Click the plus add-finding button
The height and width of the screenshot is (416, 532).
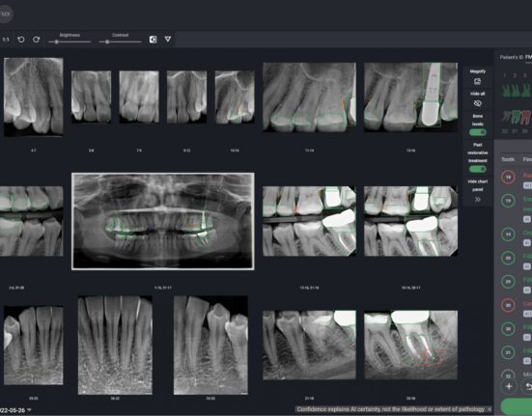click(x=509, y=386)
